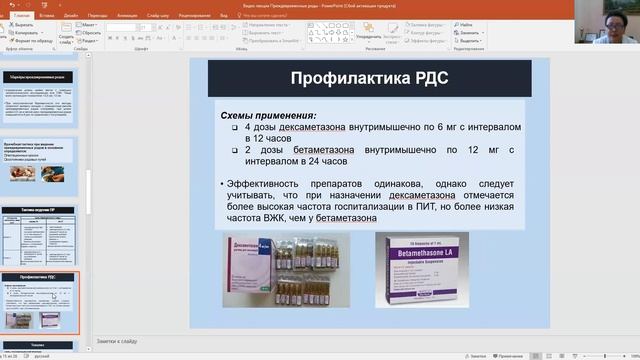
Task: Open the Slide Show (Слайд-шоу) ribbon tab
Action: (158, 16)
